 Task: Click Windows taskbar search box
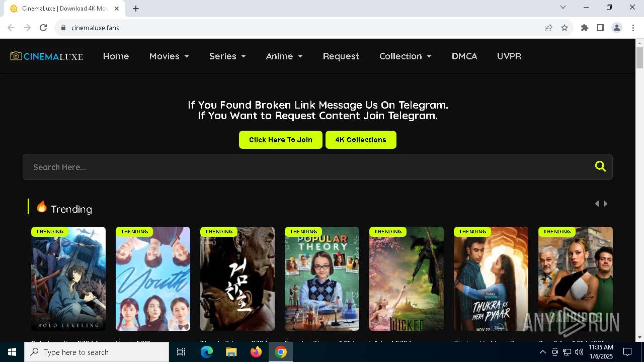(97, 352)
